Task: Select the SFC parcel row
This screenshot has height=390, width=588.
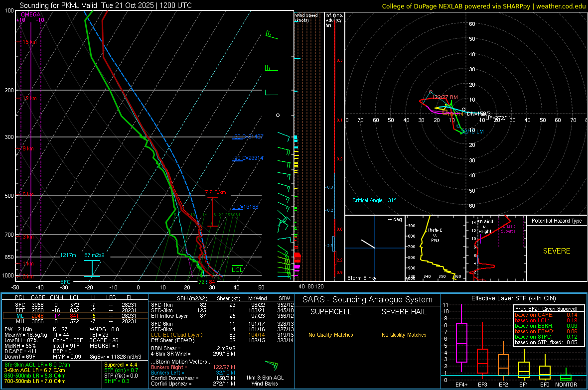Action: [75, 305]
